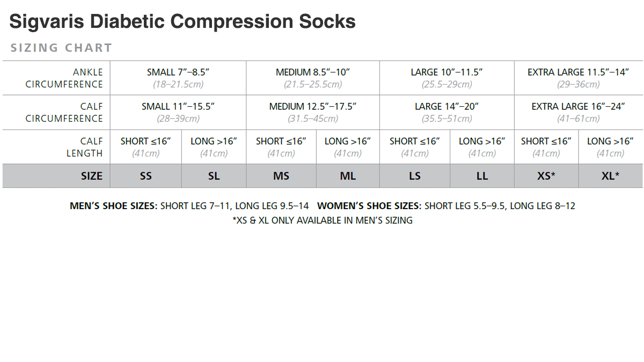This screenshot has width=644, height=362.
Task: Click the Sigvaris Diabetic Compression Socks title
Action: [x=182, y=22]
